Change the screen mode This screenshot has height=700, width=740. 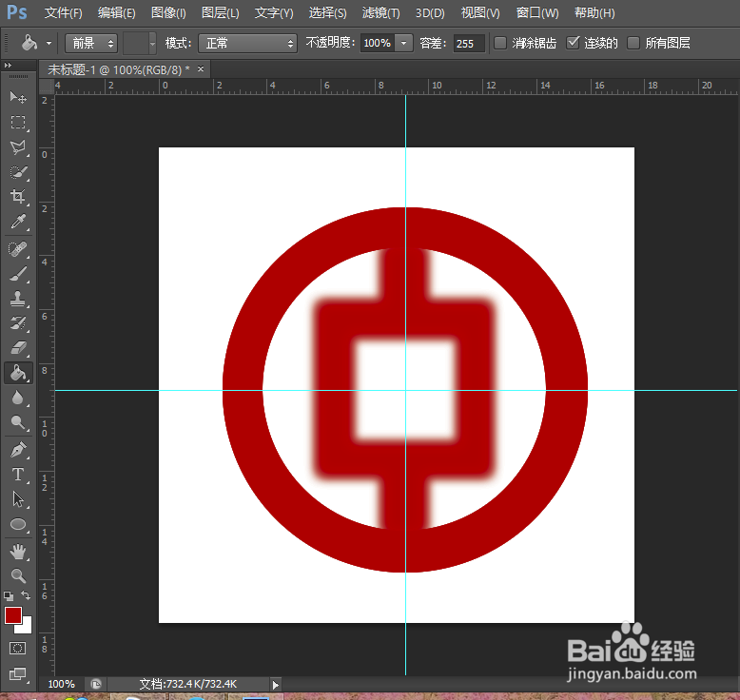click(18, 673)
